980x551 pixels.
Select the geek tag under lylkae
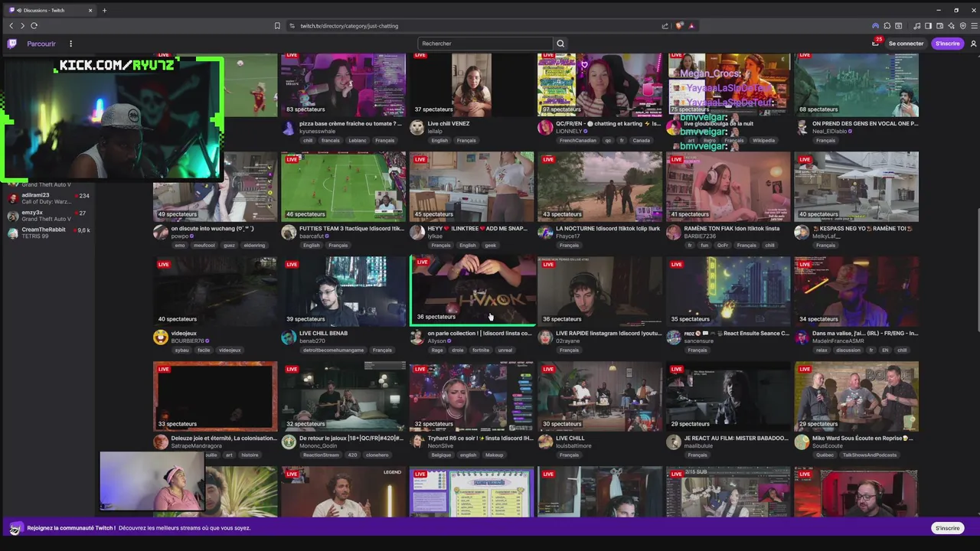(491, 246)
